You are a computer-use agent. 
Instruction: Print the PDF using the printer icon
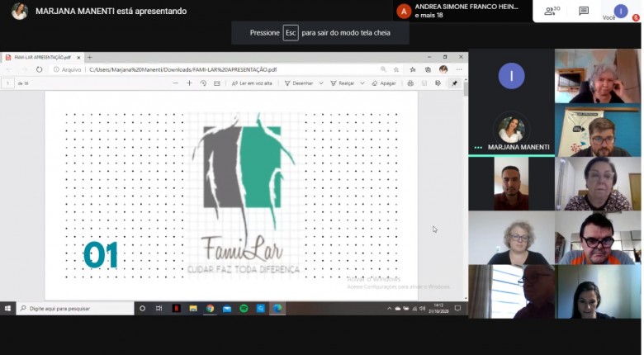pos(410,83)
